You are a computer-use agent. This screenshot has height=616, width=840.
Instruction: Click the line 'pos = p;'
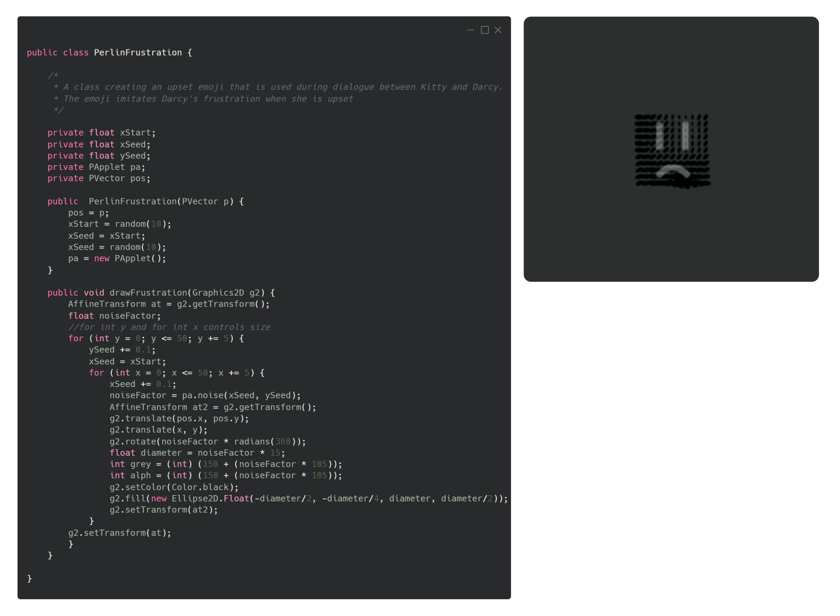click(88, 213)
